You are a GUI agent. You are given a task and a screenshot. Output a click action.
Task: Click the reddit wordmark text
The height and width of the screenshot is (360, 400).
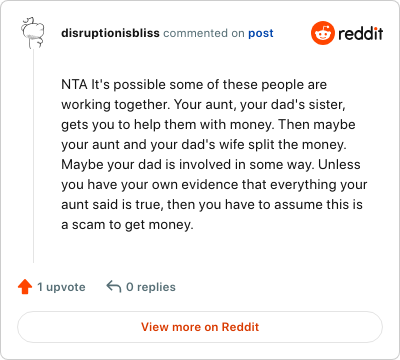(361, 33)
